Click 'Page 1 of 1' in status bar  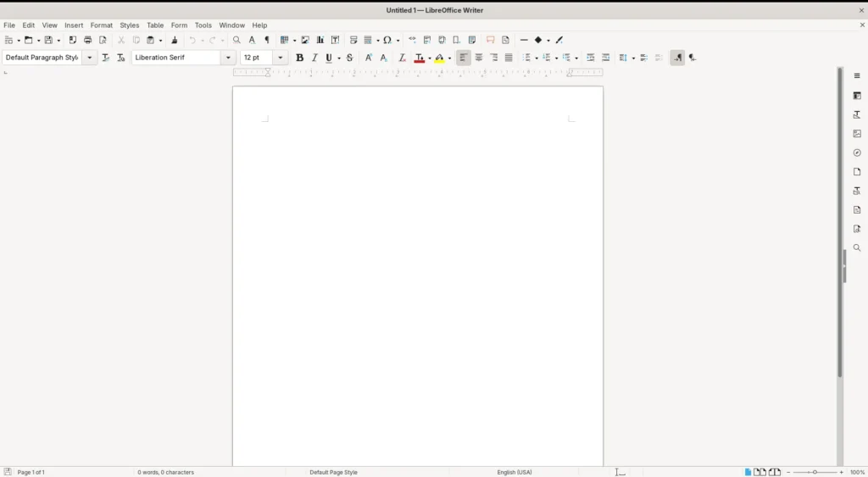(31, 472)
